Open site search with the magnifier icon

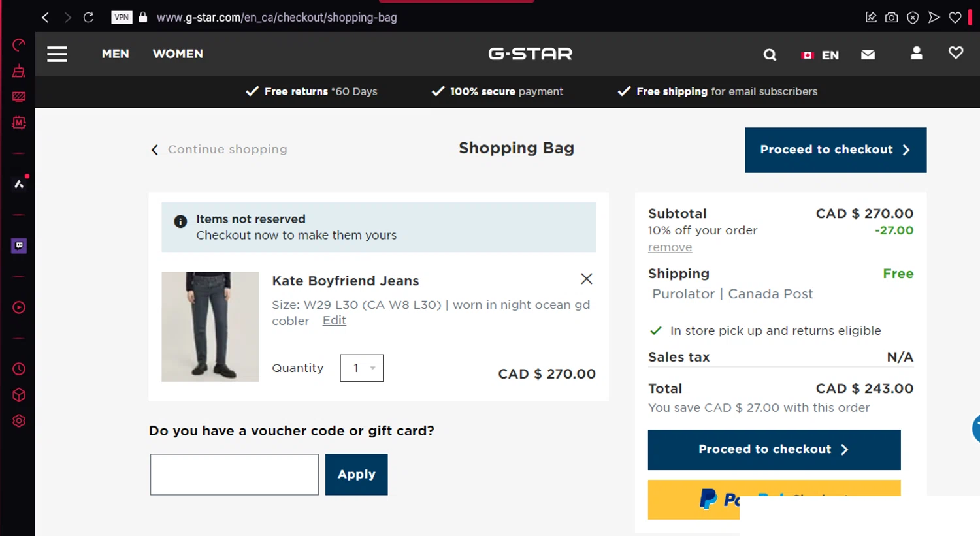point(770,55)
